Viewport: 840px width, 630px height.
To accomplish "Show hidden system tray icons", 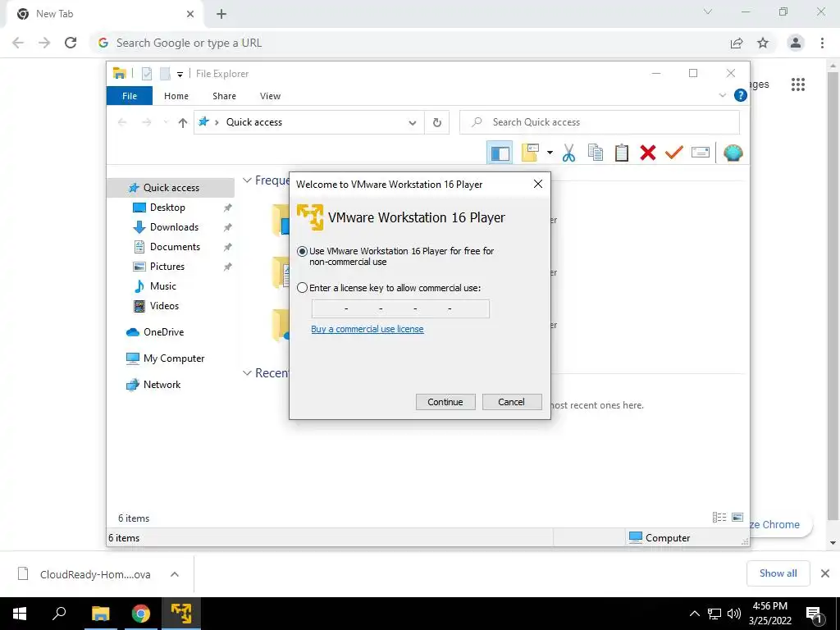I will (x=694, y=614).
